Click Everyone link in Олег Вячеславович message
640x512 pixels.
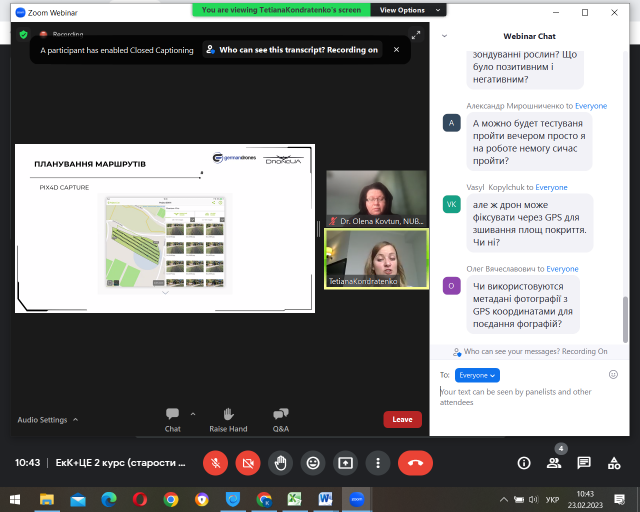point(562,269)
